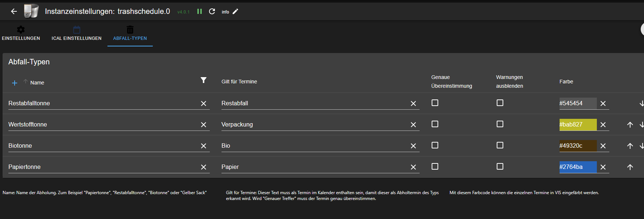Screen dimensions: 644x219
Task: Move Biotonne row up
Action: (x=630, y=146)
